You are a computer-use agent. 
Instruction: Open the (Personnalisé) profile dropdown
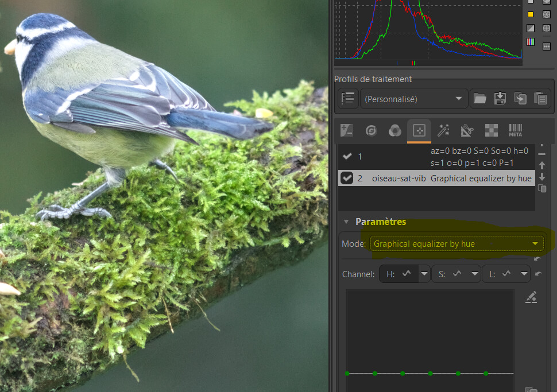pyautogui.click(x=413, y=99)
